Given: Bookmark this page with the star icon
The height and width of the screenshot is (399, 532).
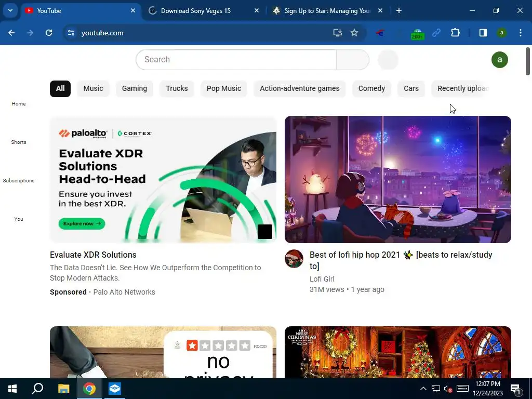Looking at the screenshot, I should 354,33.
